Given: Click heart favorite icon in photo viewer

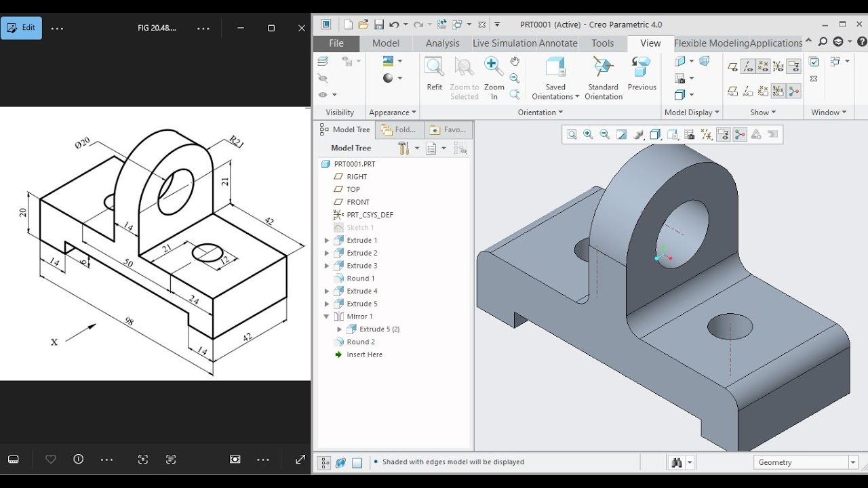Looking at the screenshot, I should tap(51, 459).
